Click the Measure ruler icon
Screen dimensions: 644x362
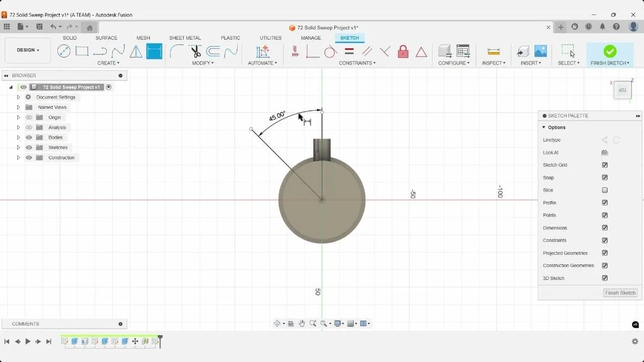(494, 51)
